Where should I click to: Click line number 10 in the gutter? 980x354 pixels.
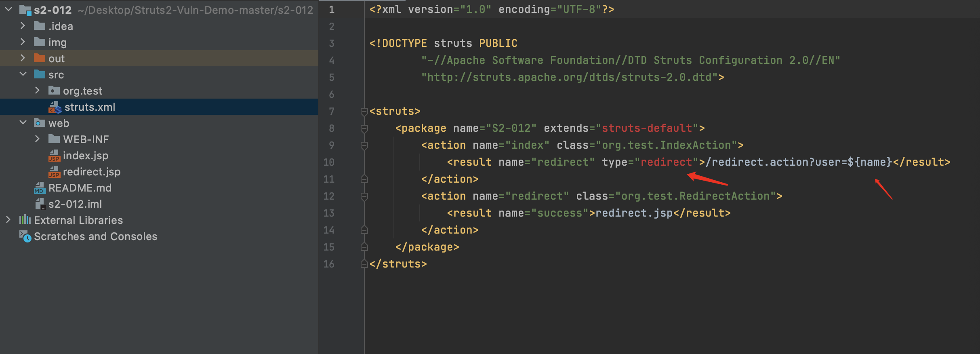(x=329, y=162)
